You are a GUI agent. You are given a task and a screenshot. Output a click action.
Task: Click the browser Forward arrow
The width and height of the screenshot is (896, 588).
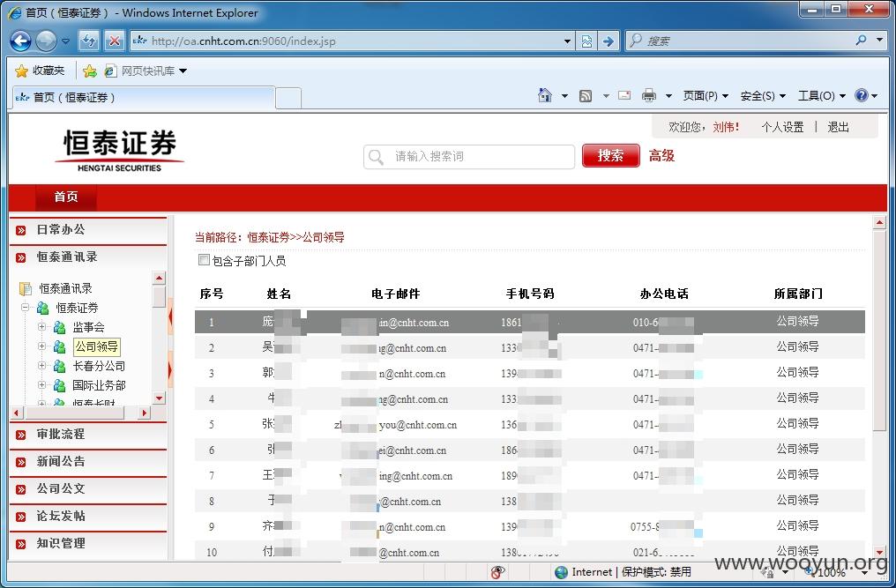point(46,41)
